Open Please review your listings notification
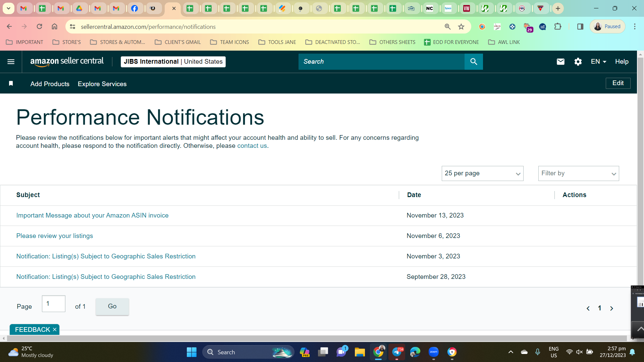644x362 pixels. (x=55, y=236)
